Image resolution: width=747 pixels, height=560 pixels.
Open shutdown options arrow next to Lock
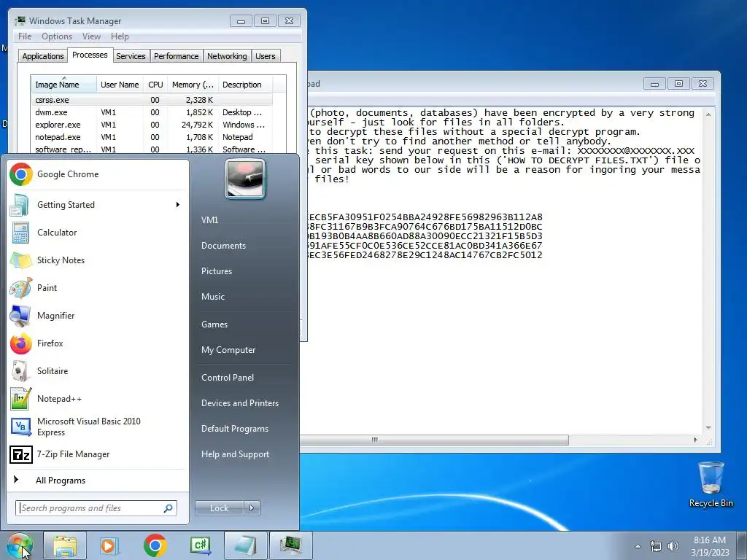[x=252, y=508]
